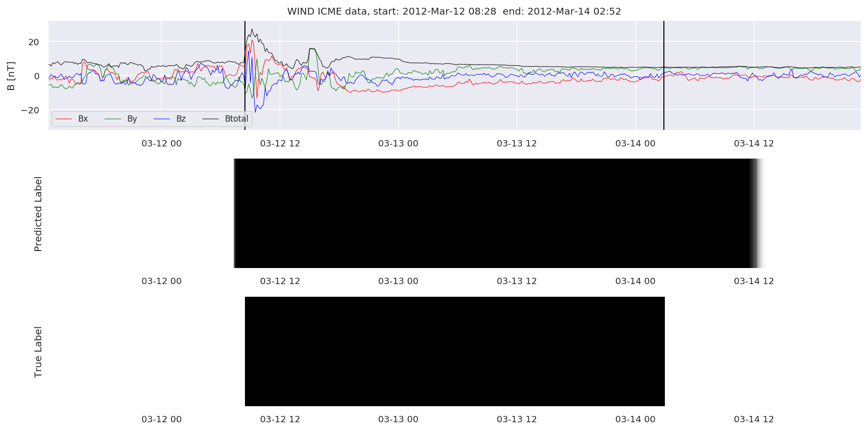Click "03-14 00" tick under the Predicted Label panel
Screen dimensions: 868x431
click(635, 281)
